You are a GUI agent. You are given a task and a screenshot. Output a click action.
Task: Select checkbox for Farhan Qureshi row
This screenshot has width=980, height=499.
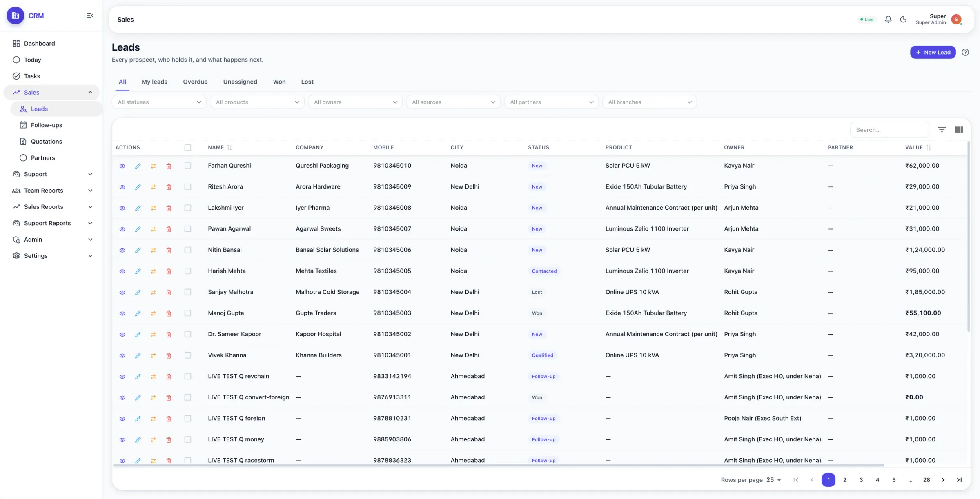pyautogui.click(x=188, y=166)
